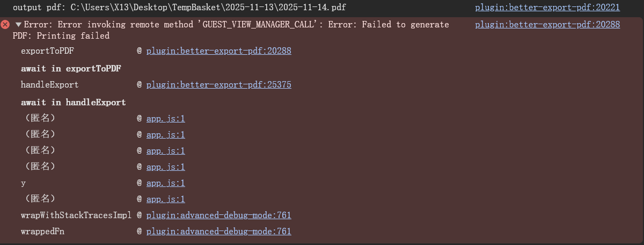Open the better-export-pdf:20221 source link
Screen dimensions: 644x245
tap(547, 8)
